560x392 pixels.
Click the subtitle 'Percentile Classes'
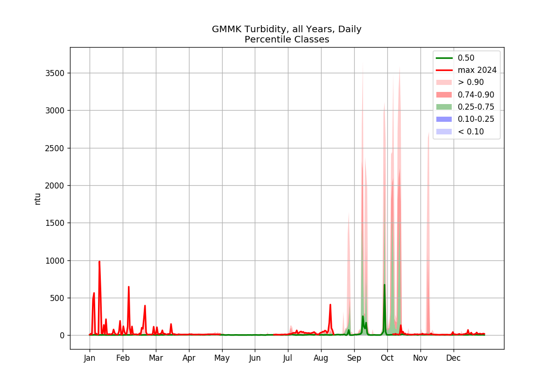click(287, 40)
